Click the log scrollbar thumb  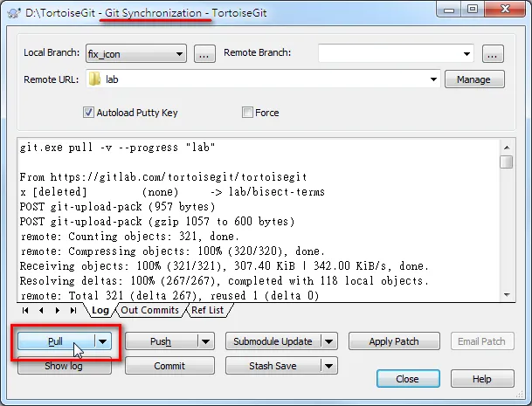point(507,162)
